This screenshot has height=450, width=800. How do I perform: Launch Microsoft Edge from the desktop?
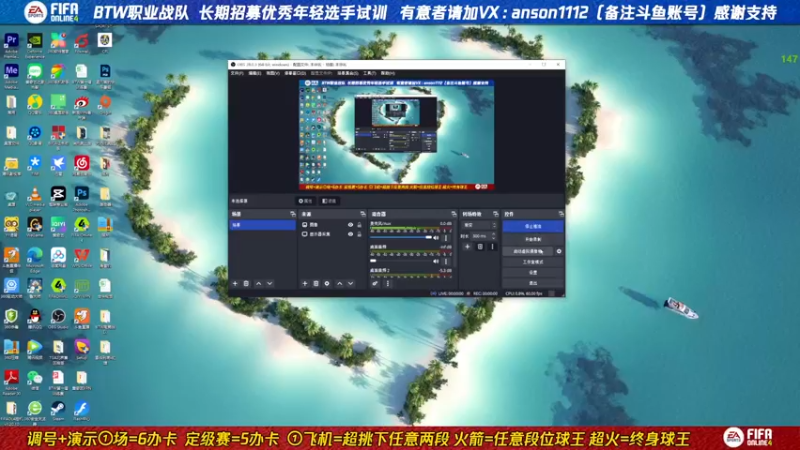pyautogui.click(x=35, y=255)
